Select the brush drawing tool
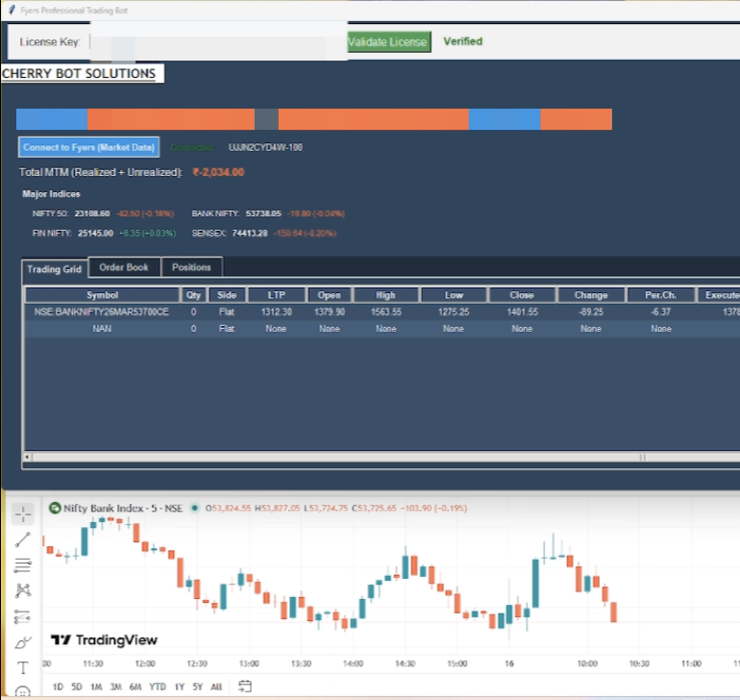The width and height of the screenshot is (740, 700). coord(23,642)
